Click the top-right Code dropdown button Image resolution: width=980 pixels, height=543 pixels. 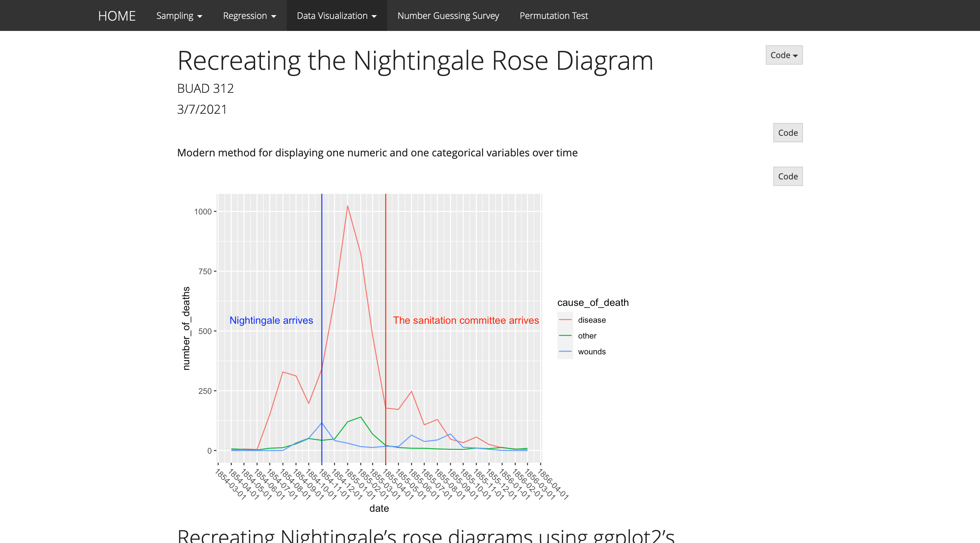(x=784, y=55)
